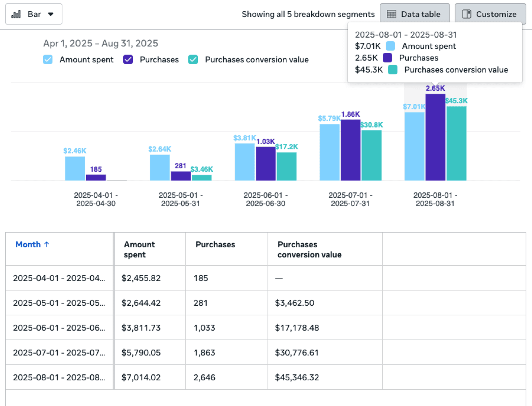Select the 2025-04-01 row in the table

[x=59, y=278]
